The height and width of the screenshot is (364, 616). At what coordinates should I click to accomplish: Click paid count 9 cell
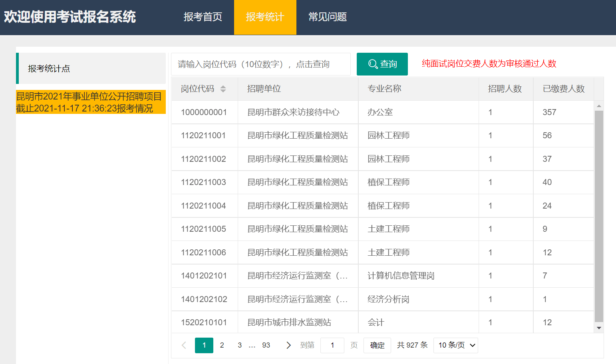pos(564,229)
